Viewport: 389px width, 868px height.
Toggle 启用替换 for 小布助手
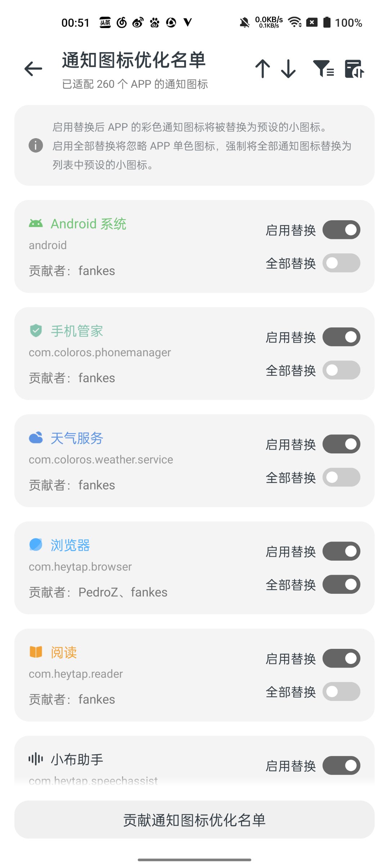[x=341, y=765]
